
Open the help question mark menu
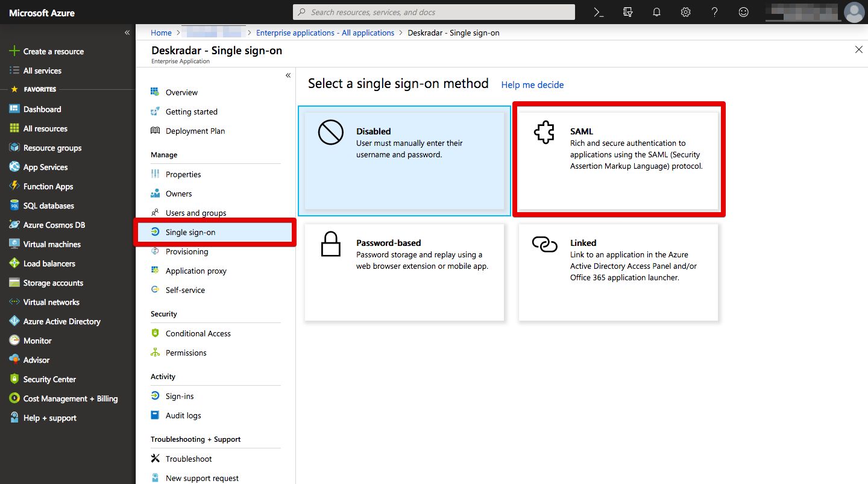click(x=714, y=12)
